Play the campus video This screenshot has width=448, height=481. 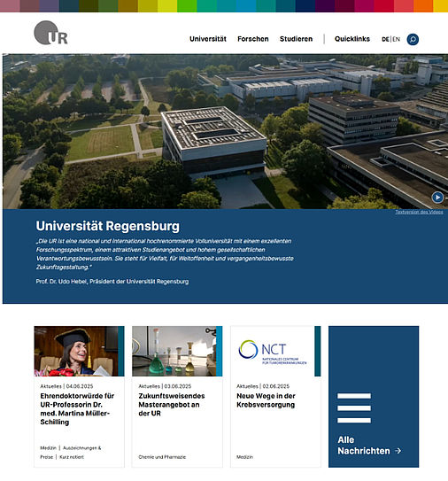[x=437, y=198]
